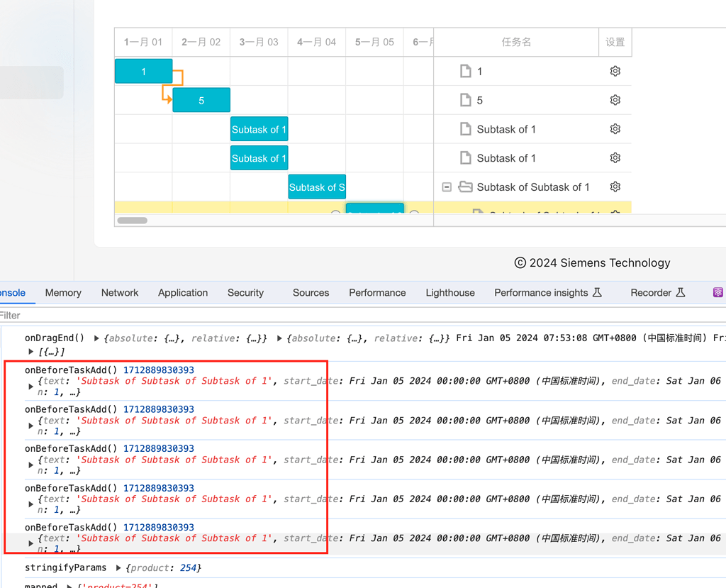726x588 pixels.
Task: Open settings gear for "Subtask of Subtask of 1"
Action: [x=615, y=187]
